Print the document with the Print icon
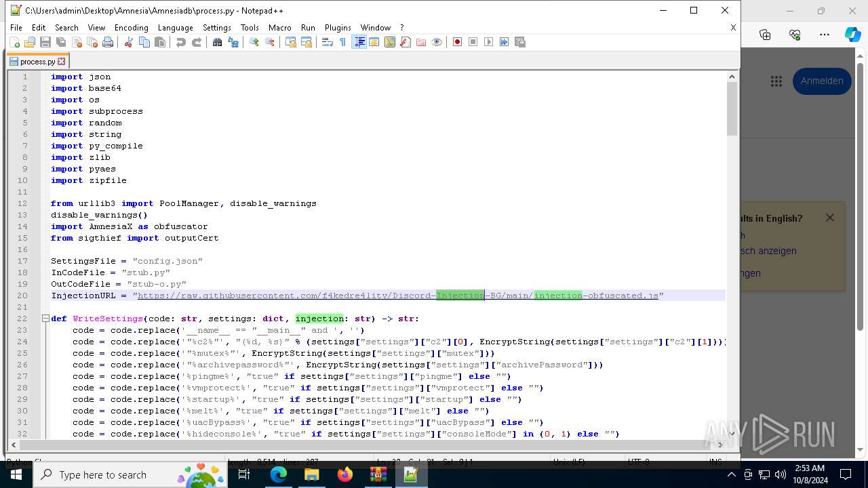This screenshot has height=488, width=868. [108, 42]
